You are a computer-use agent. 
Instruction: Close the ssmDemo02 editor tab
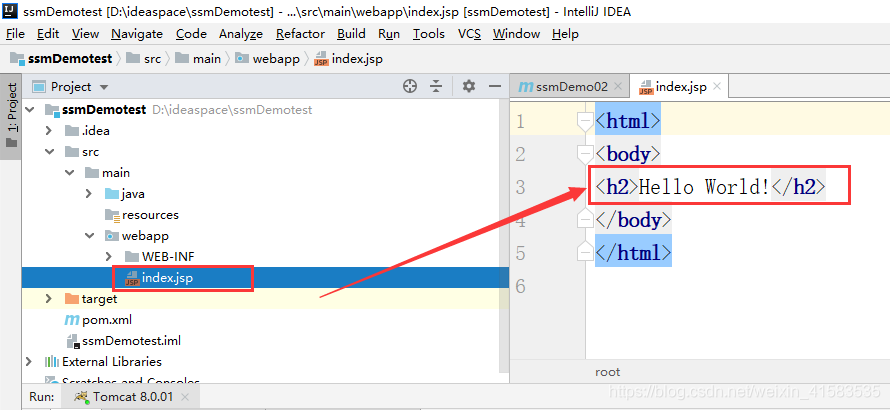[x=618, y=87]
